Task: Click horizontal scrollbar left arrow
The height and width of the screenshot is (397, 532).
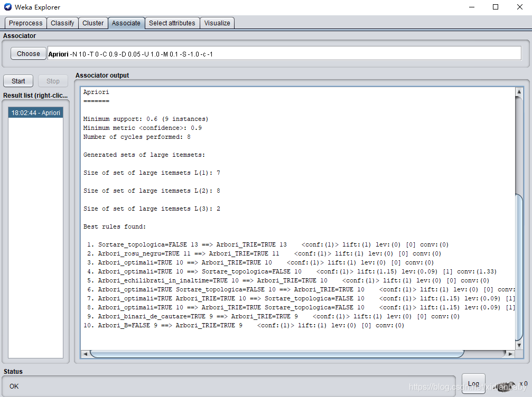Action: tap(85, 354)
